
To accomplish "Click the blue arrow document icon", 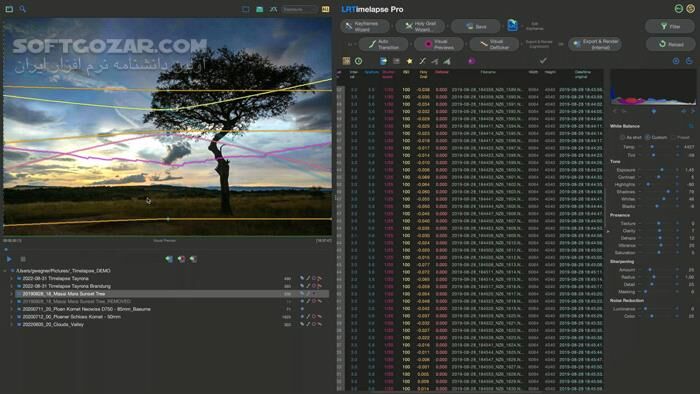I will click(x=383, y=61).
